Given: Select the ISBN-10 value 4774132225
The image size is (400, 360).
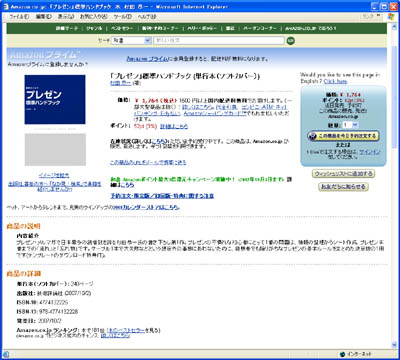Looking at the screenshot, I should pyautogui.click(x=54, y=302).
